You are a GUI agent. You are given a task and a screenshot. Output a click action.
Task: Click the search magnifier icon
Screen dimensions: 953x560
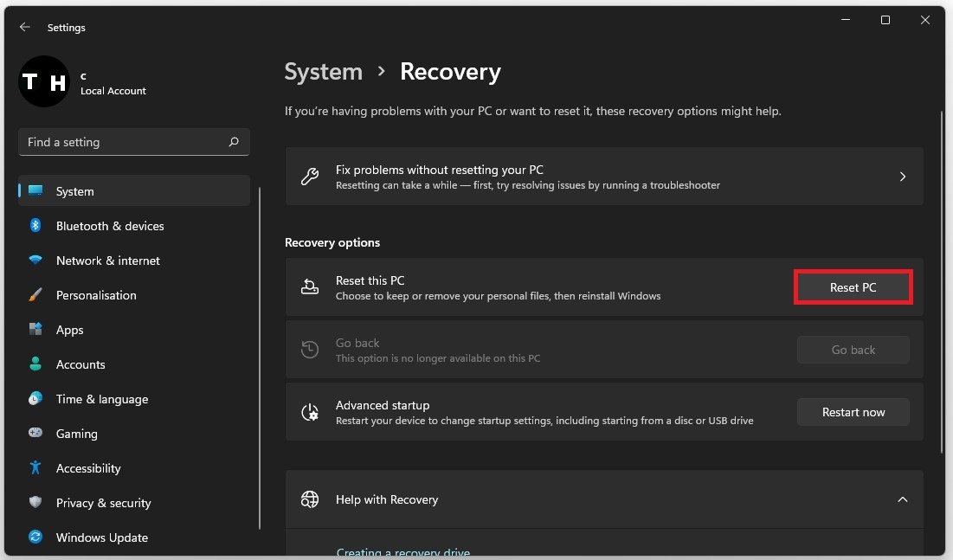point(234,142)
